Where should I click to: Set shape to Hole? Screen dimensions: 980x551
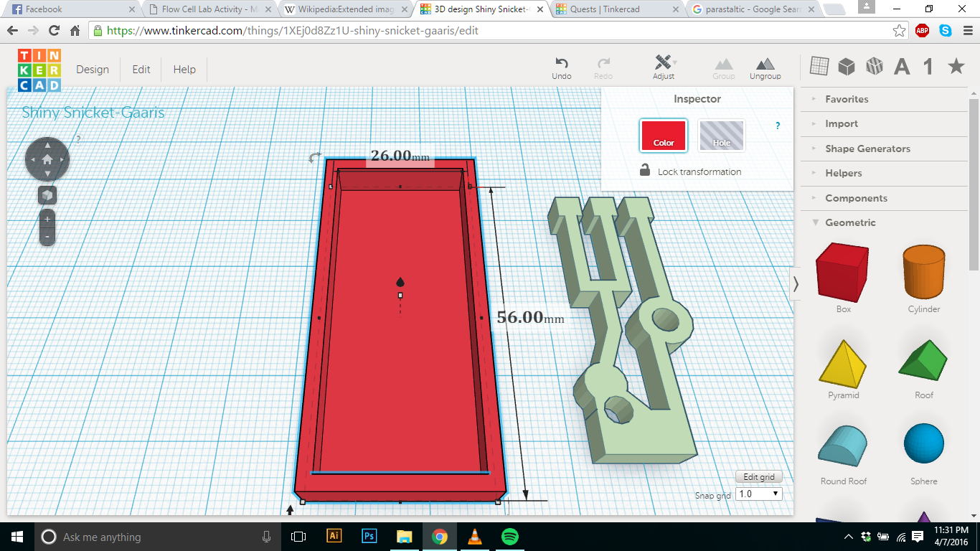pyautogui.click(x=721, y=136)
